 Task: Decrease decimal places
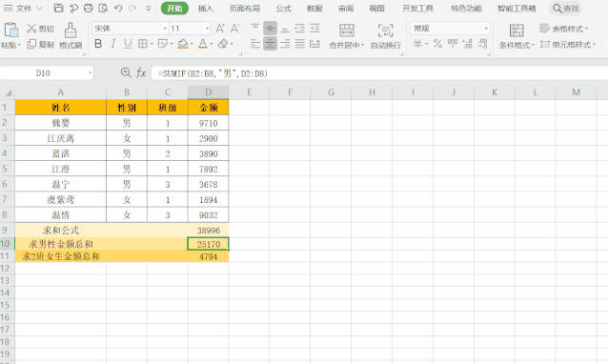[482, 44]
